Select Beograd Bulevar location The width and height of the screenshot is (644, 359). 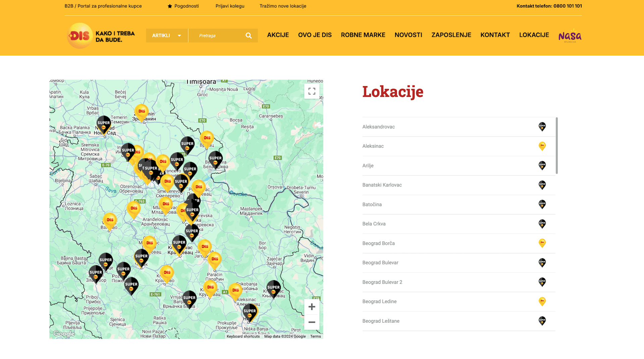pos(459,263)
